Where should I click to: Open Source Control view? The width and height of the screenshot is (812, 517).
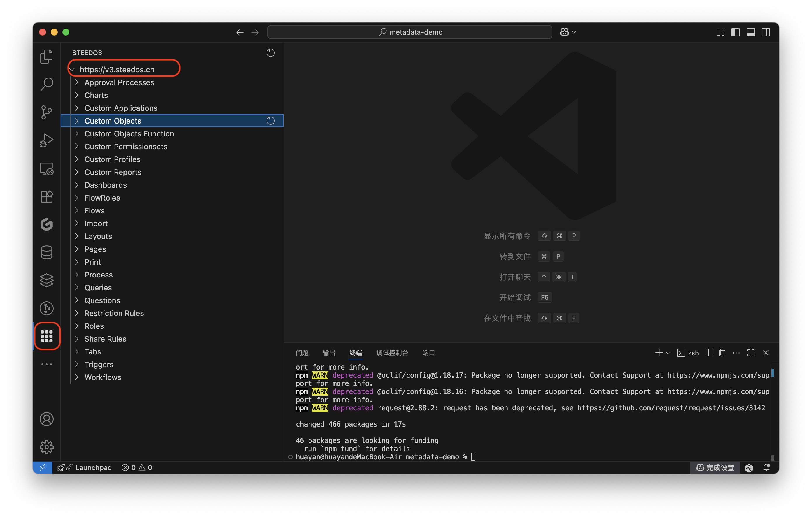click(x=47, y=112)
